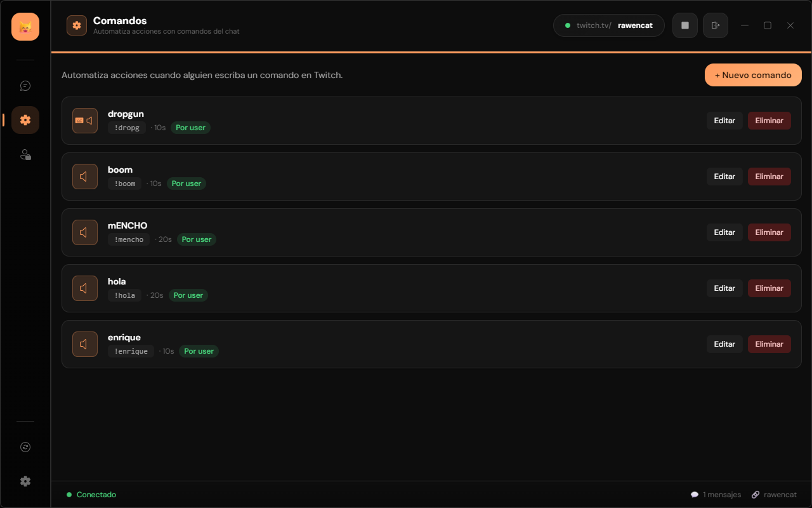Click the hola command speaker icon
This screenshot has width=812, height=508.
click(85, 288)
